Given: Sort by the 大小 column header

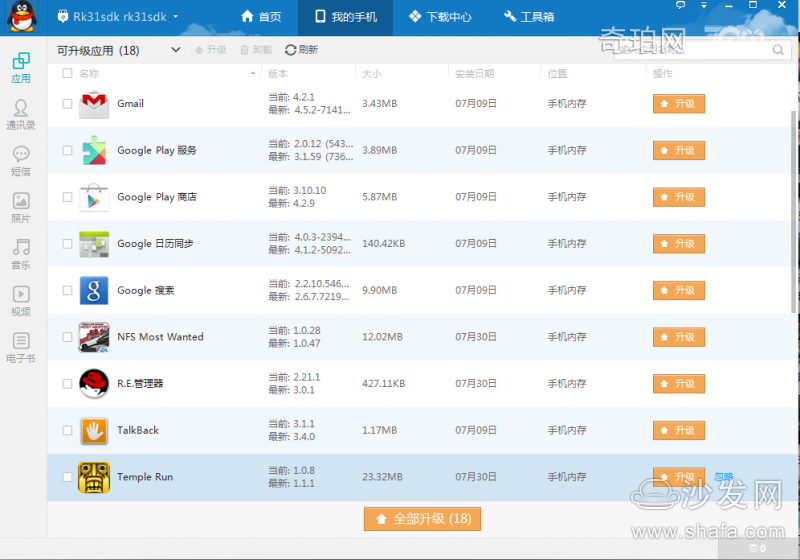Looking at the screenshot, I should [x=371, y=73].
